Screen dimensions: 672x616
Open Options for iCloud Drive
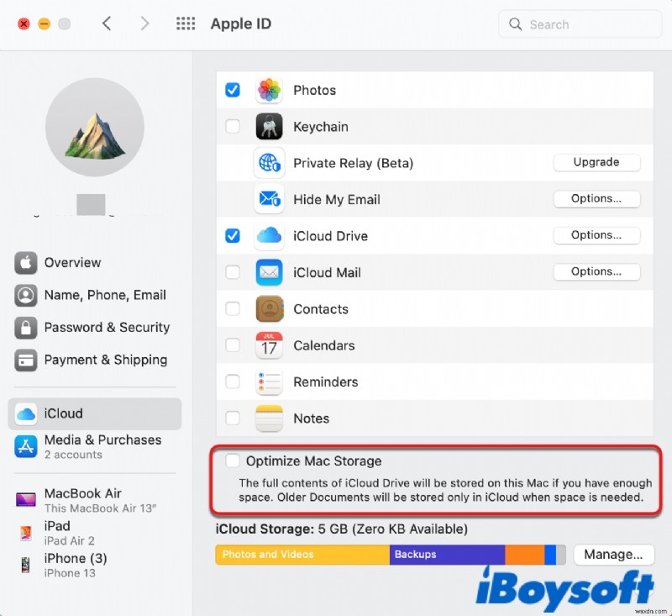(596, 235)
